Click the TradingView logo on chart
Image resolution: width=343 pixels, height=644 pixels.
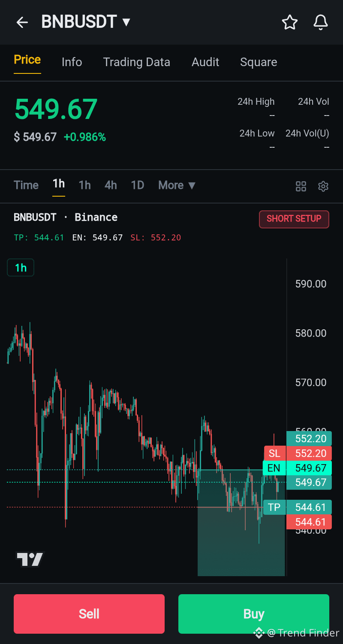(30, 559)
